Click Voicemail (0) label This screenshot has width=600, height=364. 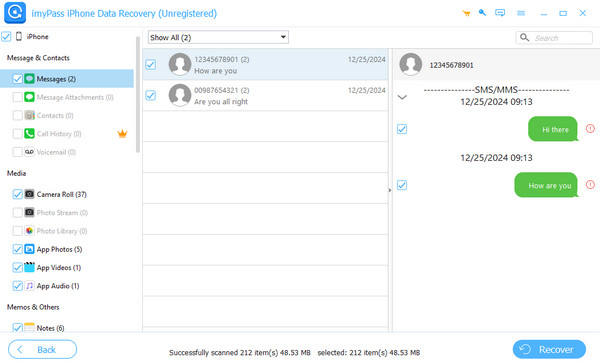(x=56, y=152)
